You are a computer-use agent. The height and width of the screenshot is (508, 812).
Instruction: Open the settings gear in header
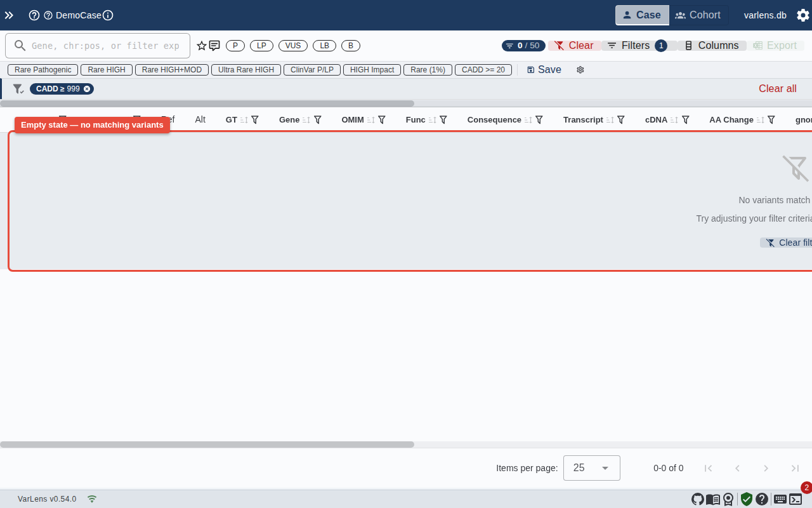[802, 15]
